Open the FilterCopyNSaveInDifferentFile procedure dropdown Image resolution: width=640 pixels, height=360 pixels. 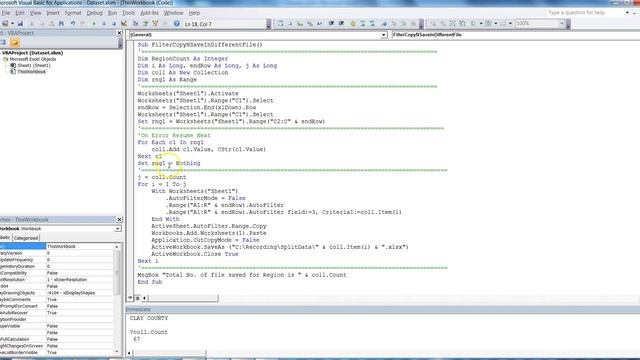pos(515,35)
